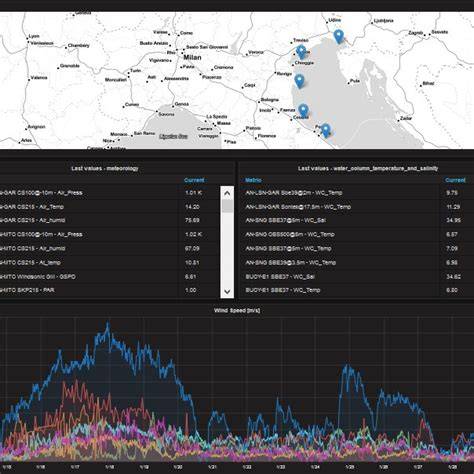Open the 'Last values - meteorology' panel title menu
This screenshot has height=474, width=474.
point(105,168)
